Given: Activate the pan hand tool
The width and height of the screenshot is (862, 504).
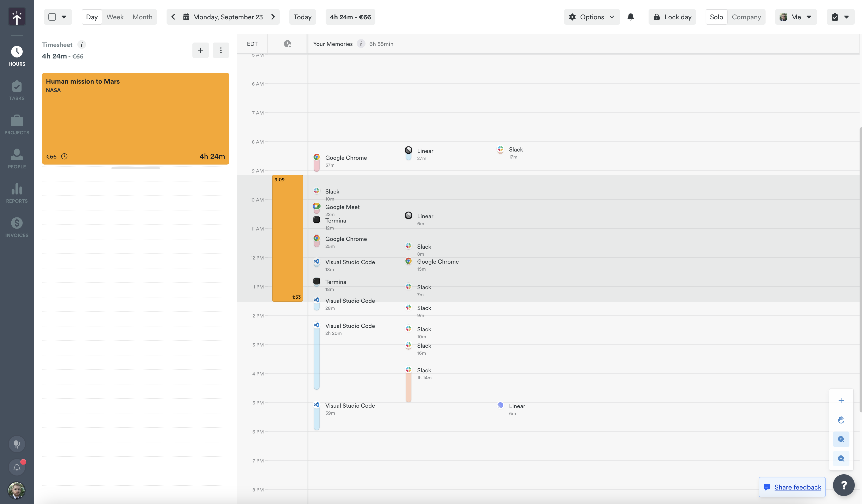Looking at the screenshot, I should (x=841, y=420).
